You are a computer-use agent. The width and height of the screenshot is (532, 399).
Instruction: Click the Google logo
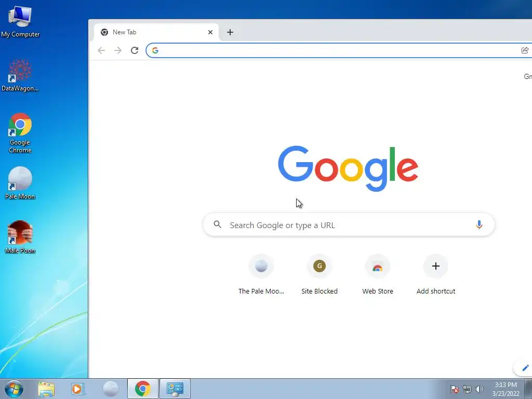(348, 168)
